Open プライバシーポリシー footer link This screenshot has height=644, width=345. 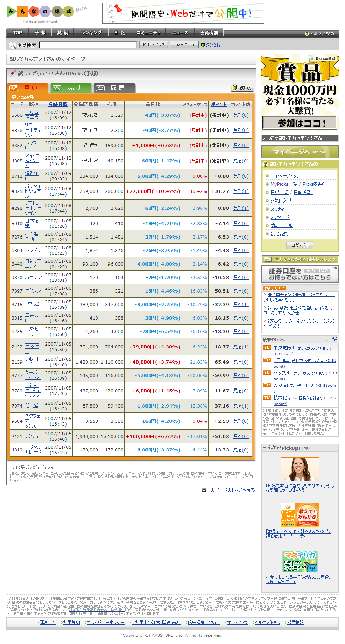point(105,622)
